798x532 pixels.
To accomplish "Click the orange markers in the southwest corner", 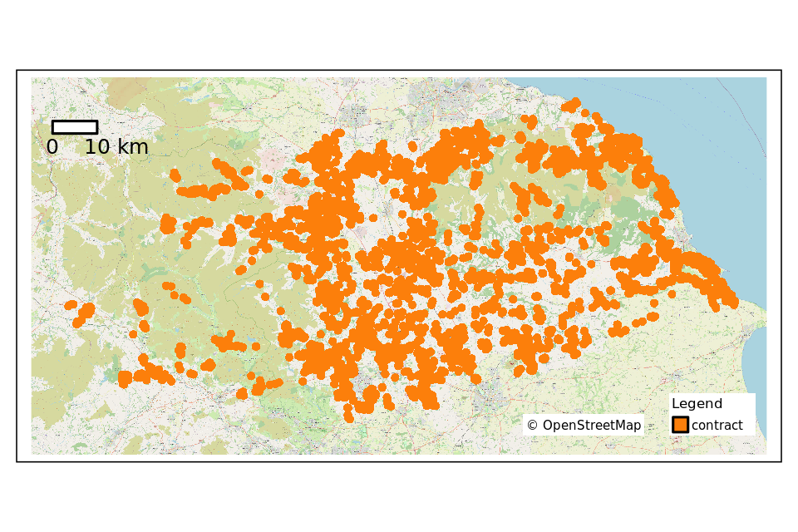I will tap(126, 380).
